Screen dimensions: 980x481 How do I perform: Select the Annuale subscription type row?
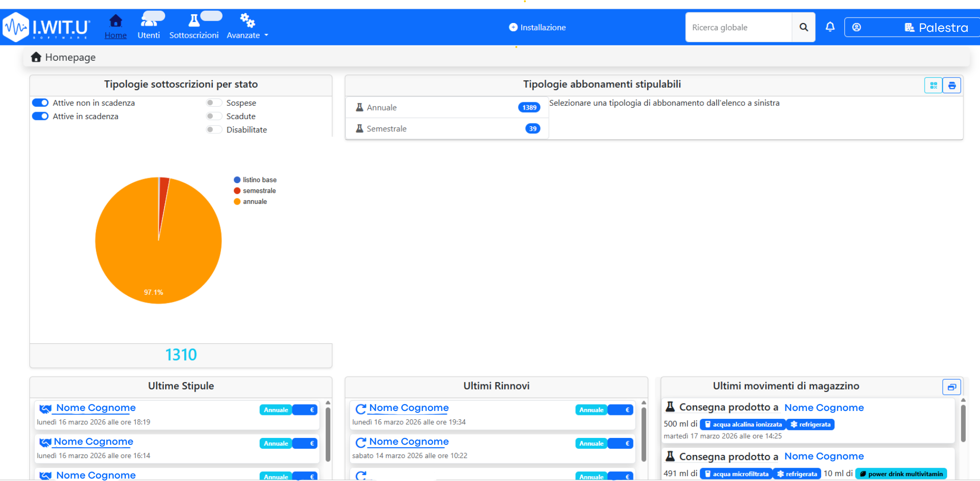pos(447,108)
